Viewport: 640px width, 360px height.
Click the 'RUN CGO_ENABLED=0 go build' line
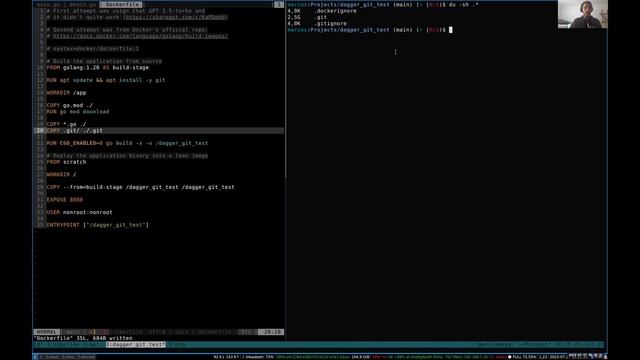click(127, 143)
